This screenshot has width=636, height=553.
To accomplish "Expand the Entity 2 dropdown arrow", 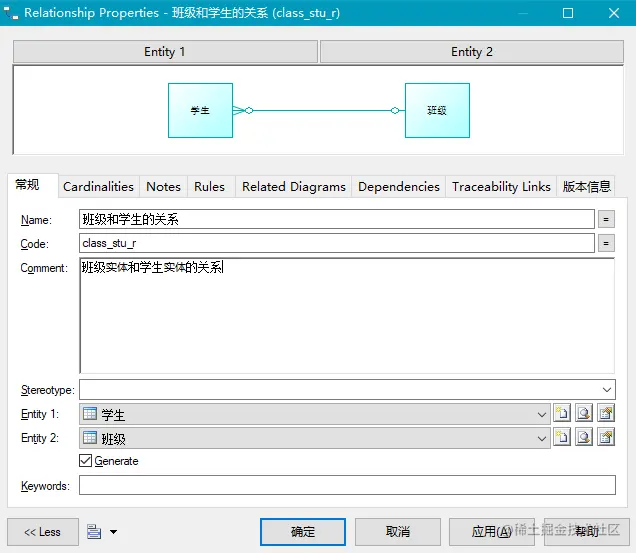I will [x=541, y=438].
